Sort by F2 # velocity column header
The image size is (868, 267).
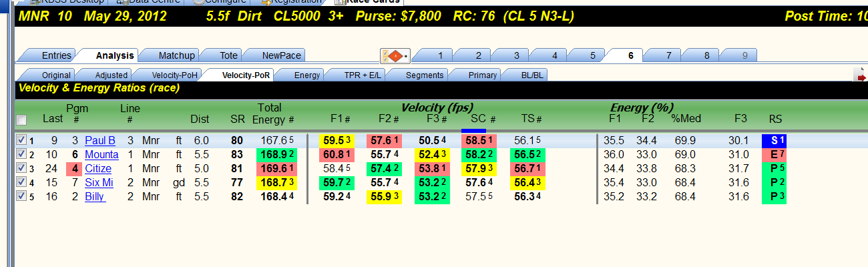388,119
